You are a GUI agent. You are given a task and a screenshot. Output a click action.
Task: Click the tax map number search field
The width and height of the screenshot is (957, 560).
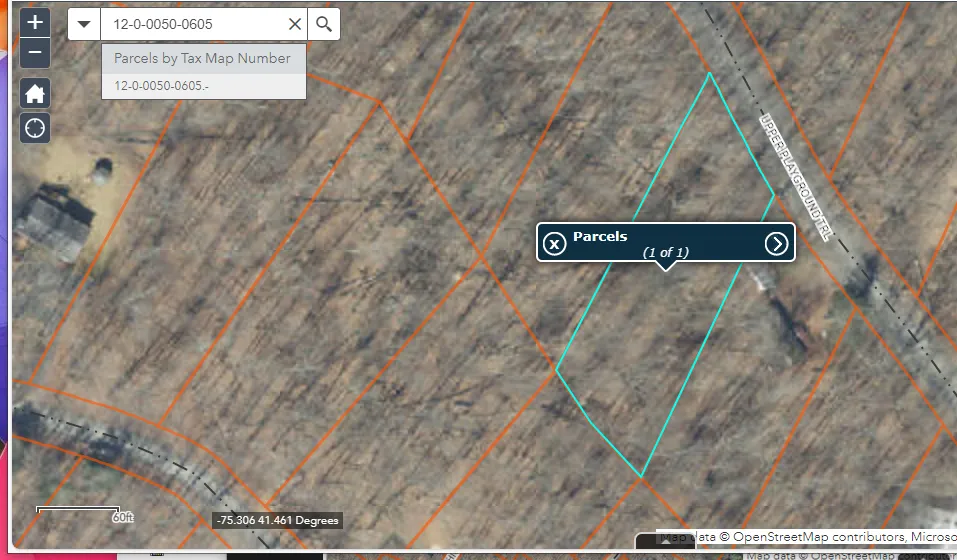(195, 24)
